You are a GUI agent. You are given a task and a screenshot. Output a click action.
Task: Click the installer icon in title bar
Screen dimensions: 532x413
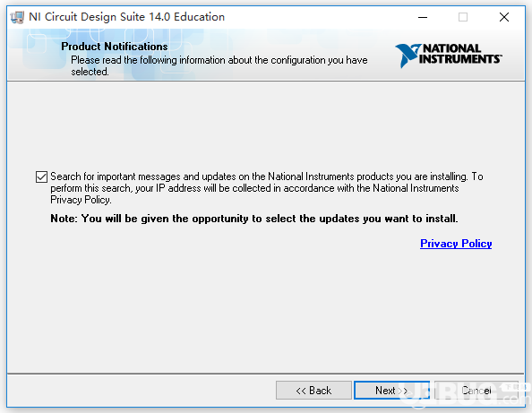click(x=17, y=17)
